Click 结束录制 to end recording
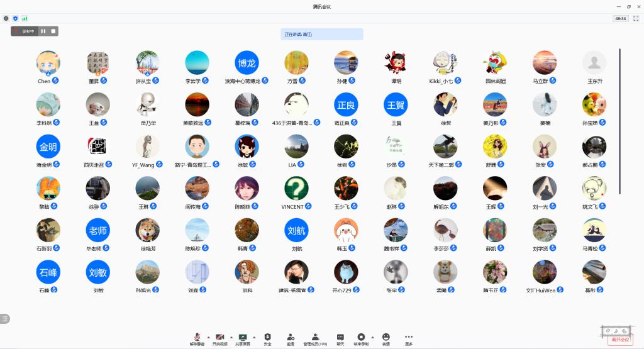Image resolution: width=644 pixels, height=349 pixels. point(361,338)
